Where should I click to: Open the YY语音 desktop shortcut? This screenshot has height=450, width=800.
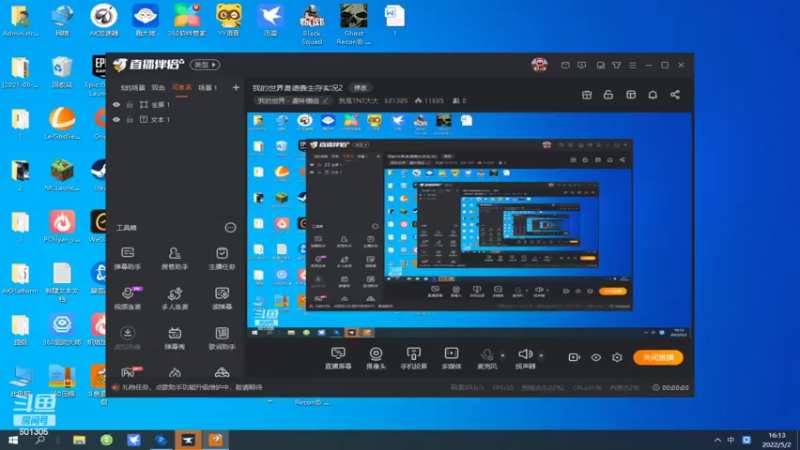[229, 20]
